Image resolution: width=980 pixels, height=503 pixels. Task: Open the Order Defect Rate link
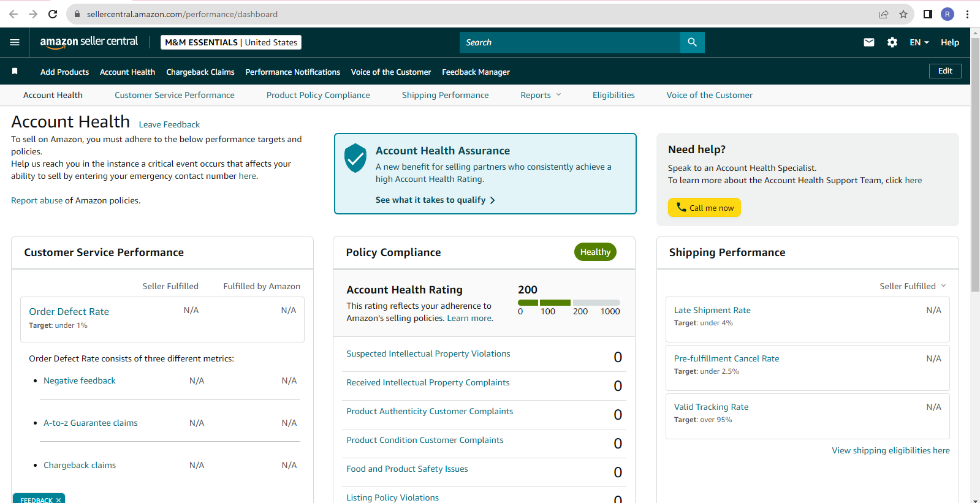coord(69,311)
